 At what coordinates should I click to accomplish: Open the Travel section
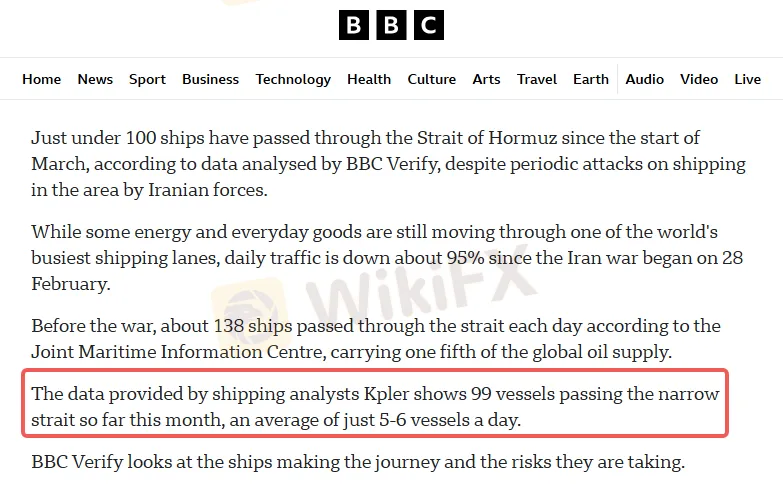click(x=537, y=79)
